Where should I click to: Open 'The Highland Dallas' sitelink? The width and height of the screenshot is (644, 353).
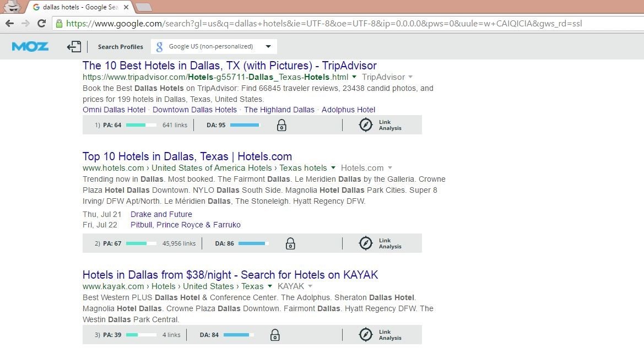click(x=279, y=110)
